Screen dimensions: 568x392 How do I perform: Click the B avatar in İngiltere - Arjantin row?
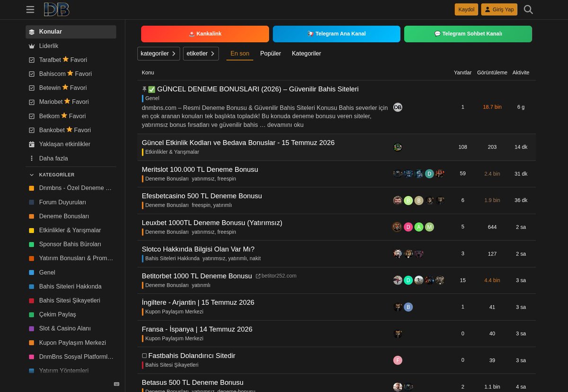pyautogui.click(x=408, y=307)
